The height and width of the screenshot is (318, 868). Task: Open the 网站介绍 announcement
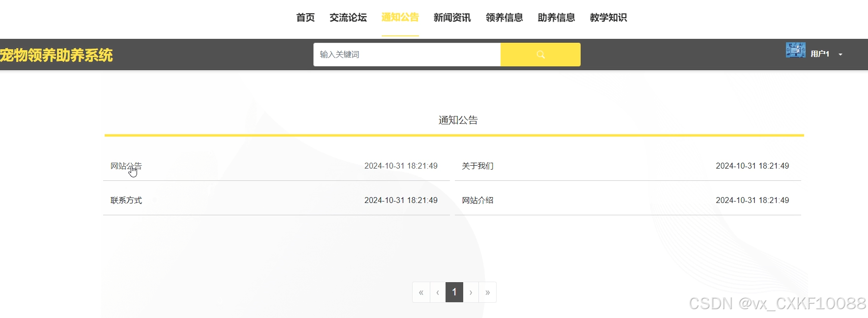click(477, 201)
